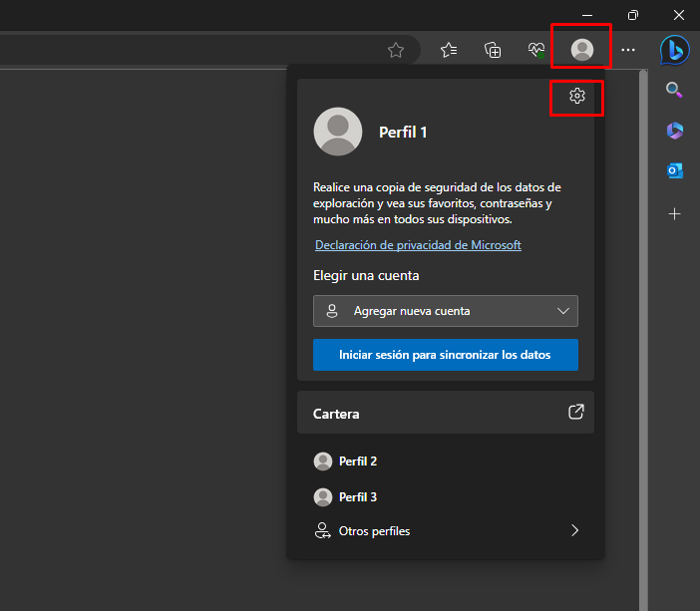Viewport: 700px width, 611px height.
Task: Click the page vertical scrollbar
Action: click(x=643, y=339)
